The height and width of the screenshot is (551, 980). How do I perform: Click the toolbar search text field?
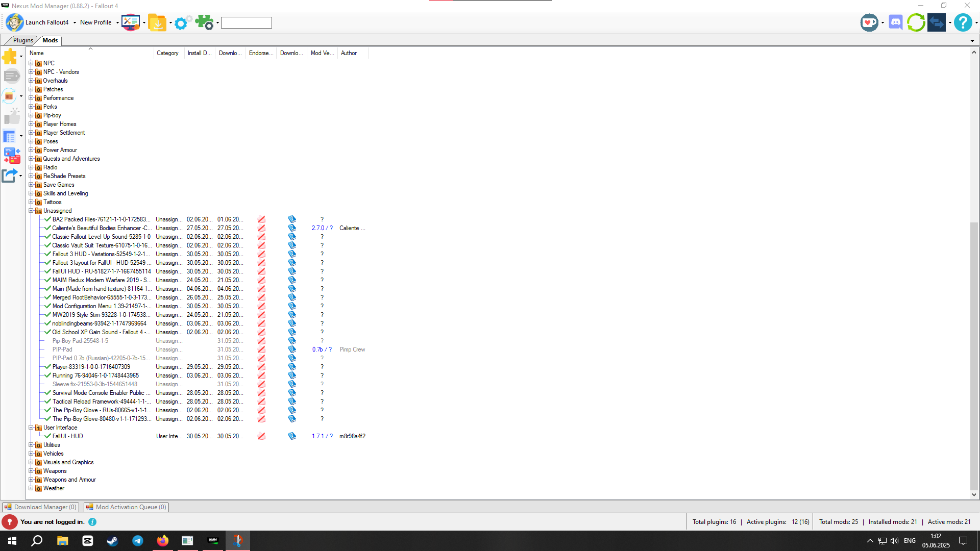(246, 23)
